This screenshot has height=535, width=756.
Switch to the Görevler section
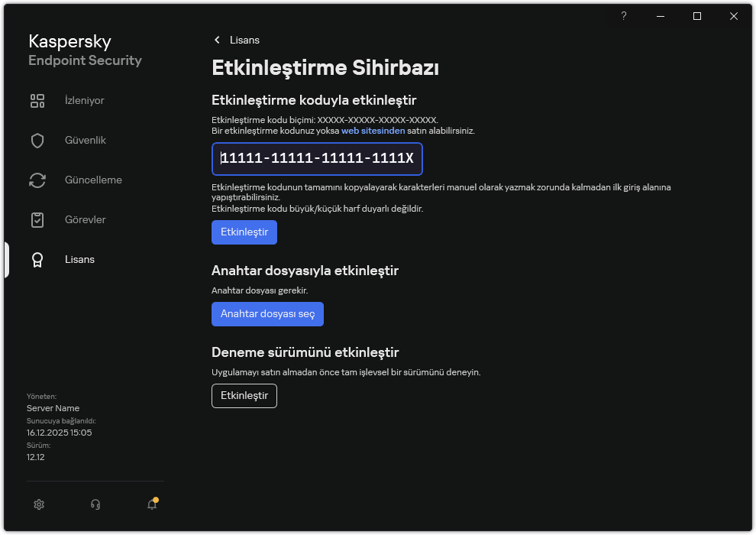(x=85, y=219)
